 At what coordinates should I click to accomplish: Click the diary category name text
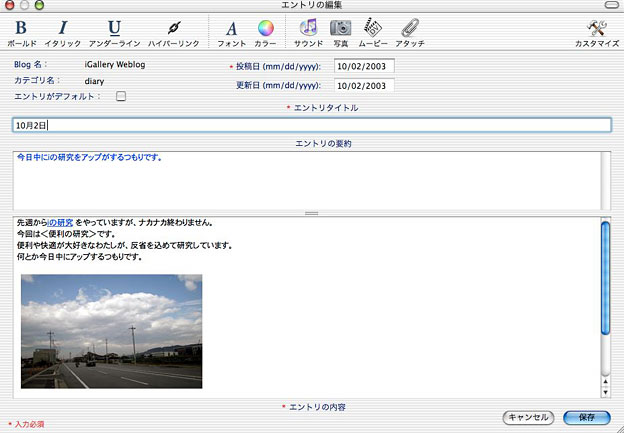click(94, 81)
